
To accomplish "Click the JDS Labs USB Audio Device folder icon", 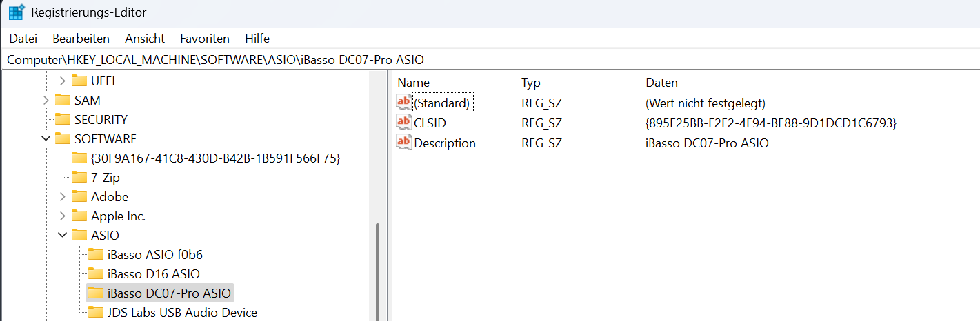I will [x=96, y=312].
